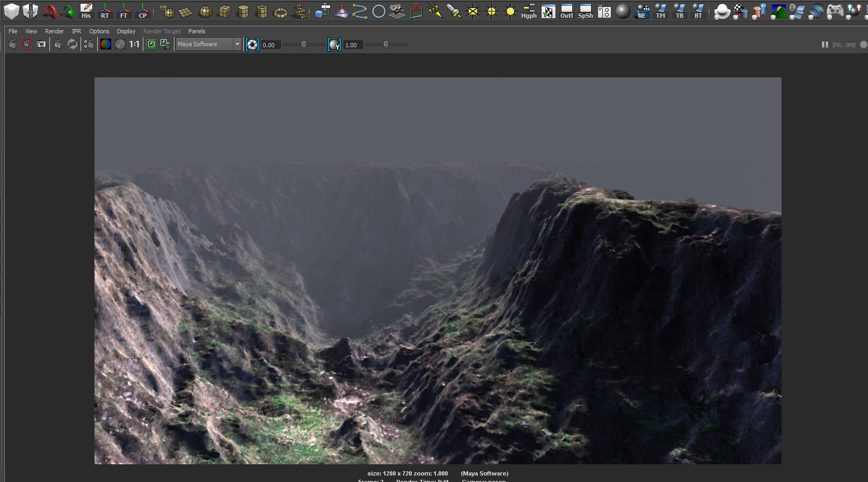Toggle Display Alpha channel button

tap(120, 45)
